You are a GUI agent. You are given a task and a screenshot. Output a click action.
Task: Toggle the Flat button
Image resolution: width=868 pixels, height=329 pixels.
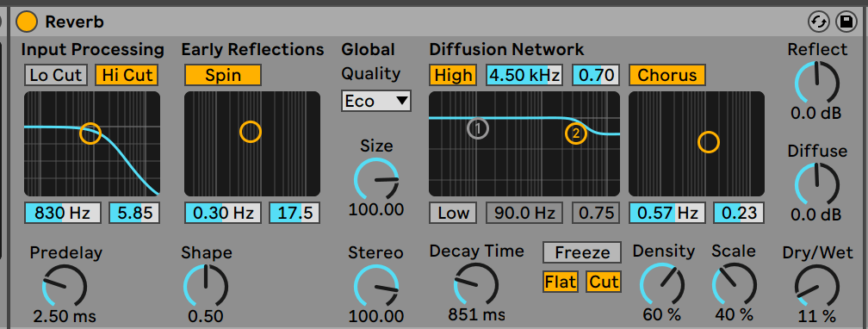pos(561,282)
